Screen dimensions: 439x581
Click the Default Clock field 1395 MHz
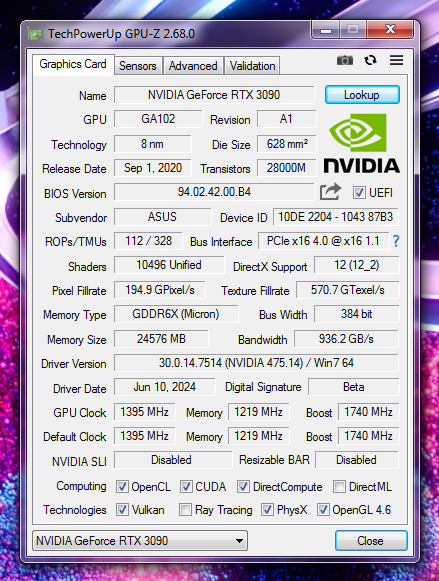point(144,436)
